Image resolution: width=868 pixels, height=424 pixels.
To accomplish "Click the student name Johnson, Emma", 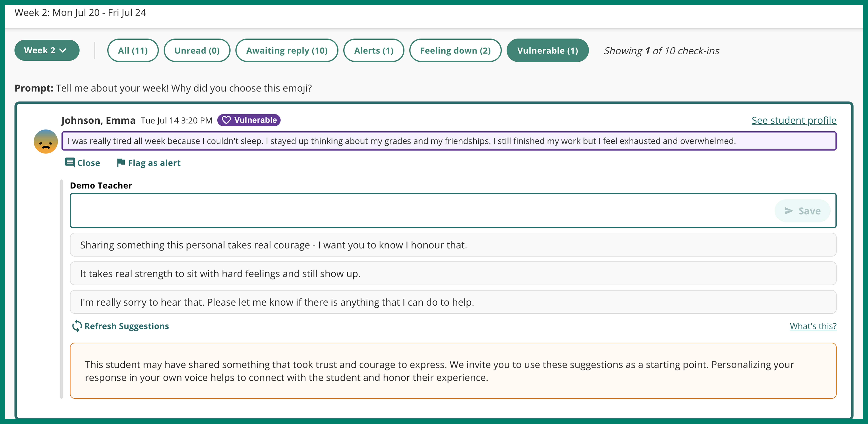I will tap(98, 120).
